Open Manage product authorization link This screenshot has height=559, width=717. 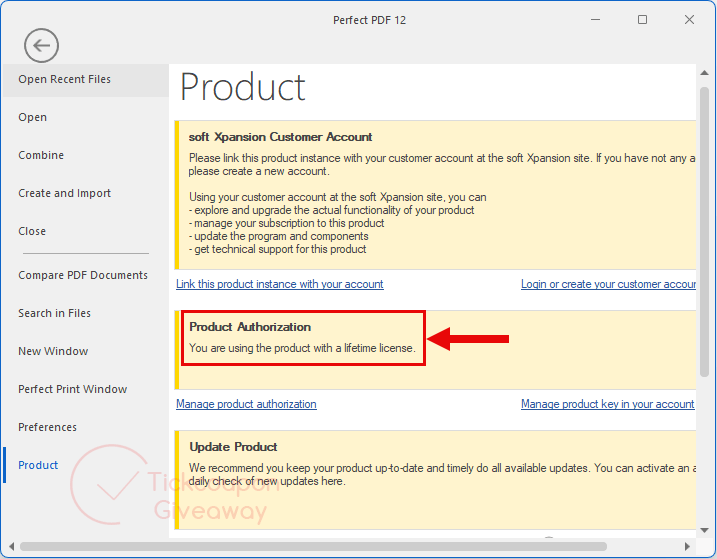246,404
